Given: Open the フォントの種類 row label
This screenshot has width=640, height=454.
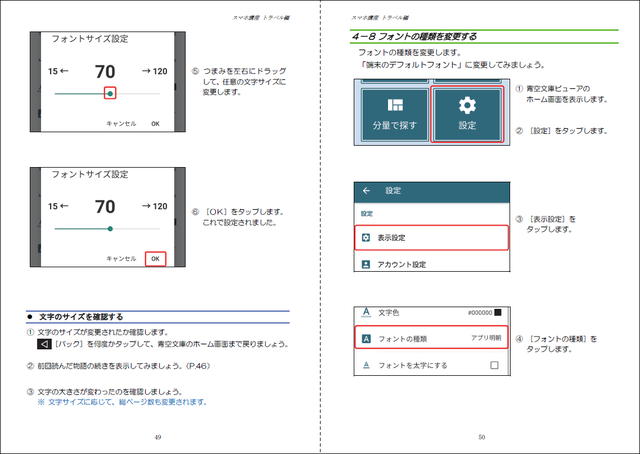Looking at the screenshot, I should click(x=402, y=339).
